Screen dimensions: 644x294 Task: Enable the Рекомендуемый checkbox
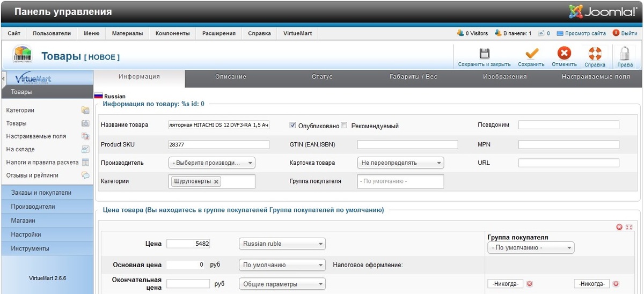click(345, 125)
